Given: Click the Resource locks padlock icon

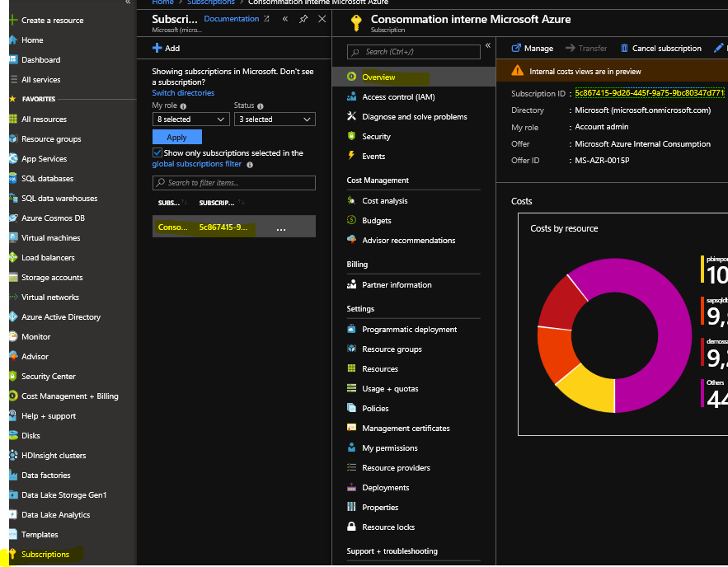Looking at the screenshot, I should click(351, 526).
